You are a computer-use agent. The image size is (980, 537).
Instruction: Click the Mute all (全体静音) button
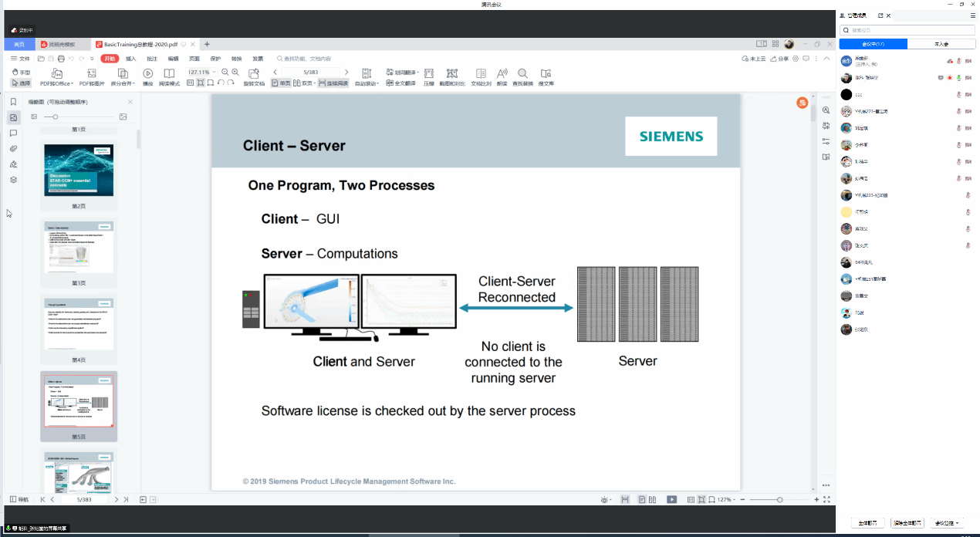click(867, 523)
